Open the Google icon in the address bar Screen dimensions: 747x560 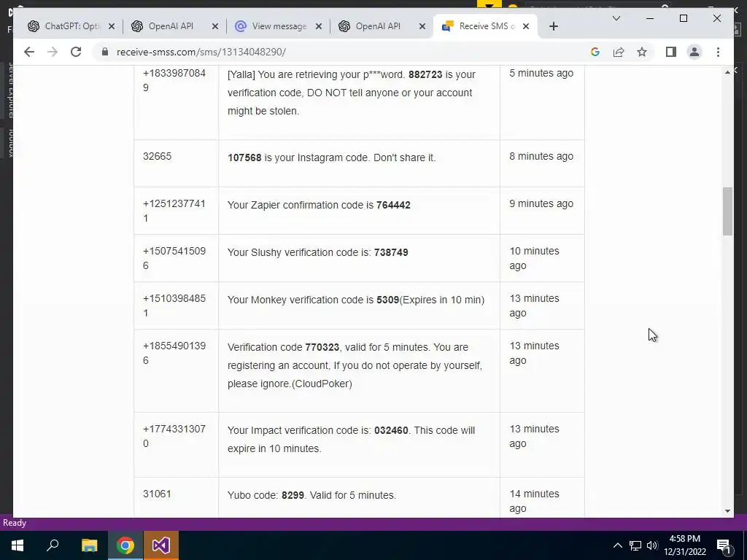(595, 52)
